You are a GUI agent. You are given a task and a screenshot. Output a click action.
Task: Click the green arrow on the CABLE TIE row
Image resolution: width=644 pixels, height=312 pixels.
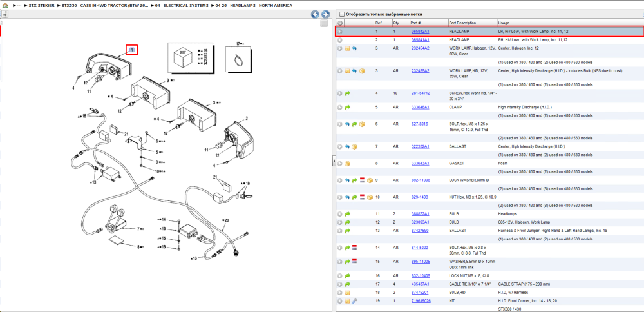pyautogui.click(x=348, y=284)
